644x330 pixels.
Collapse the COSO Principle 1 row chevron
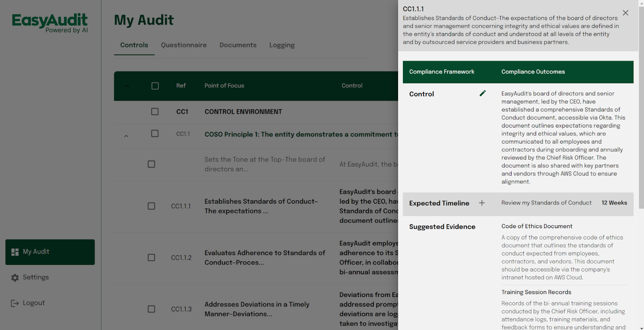pos(126,136)
